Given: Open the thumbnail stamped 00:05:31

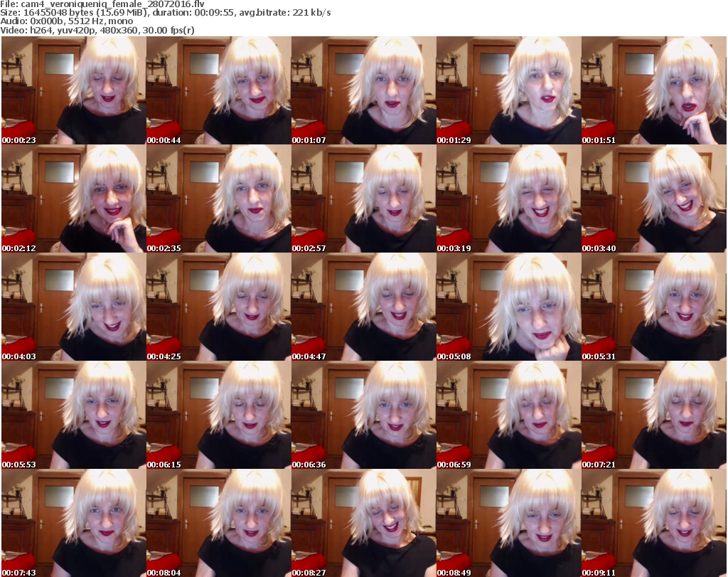Looking at the screenshot, I should [x=654, y=307].
